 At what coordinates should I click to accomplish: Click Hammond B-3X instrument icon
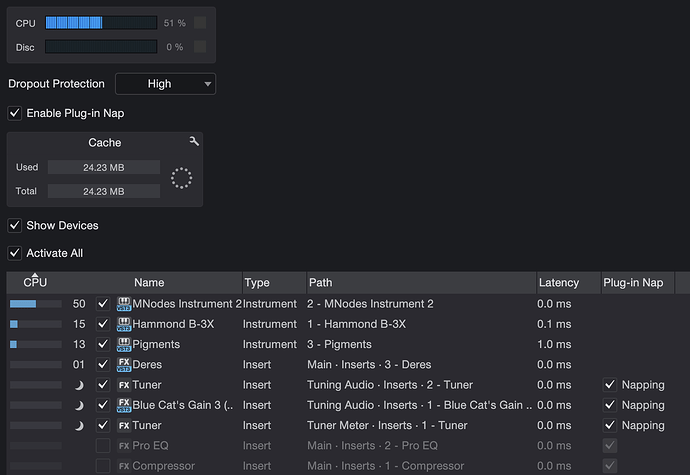124,324
